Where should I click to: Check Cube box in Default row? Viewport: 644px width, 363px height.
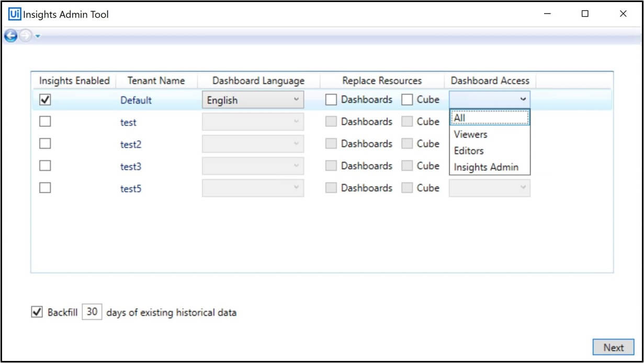(x=407, y=100)
